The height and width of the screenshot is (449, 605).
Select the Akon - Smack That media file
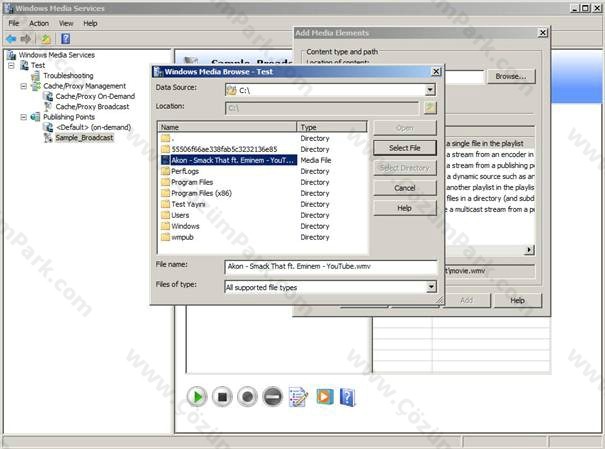pyautogui.click(x=229, y=160)
